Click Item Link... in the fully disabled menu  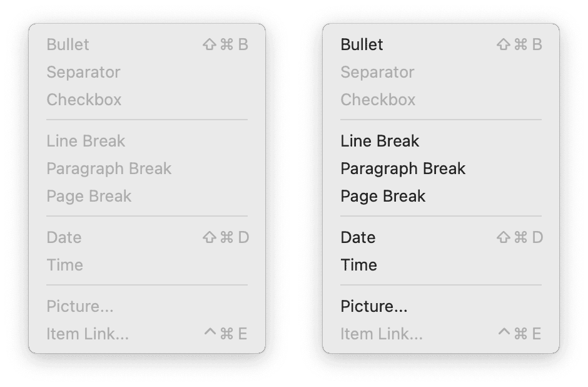pyautogui.click(x=88, y=334)
